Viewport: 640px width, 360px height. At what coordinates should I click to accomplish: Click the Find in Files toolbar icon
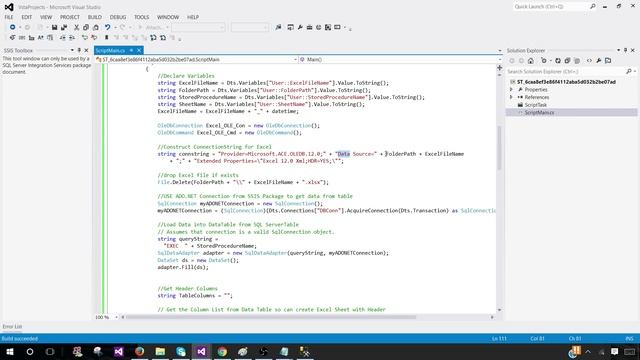click(278, 27)
